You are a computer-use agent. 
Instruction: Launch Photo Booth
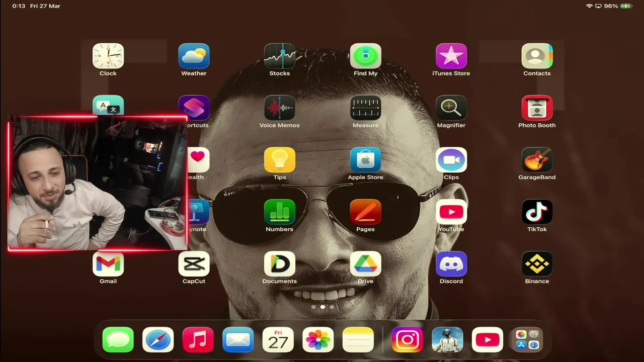click(537, 108)
